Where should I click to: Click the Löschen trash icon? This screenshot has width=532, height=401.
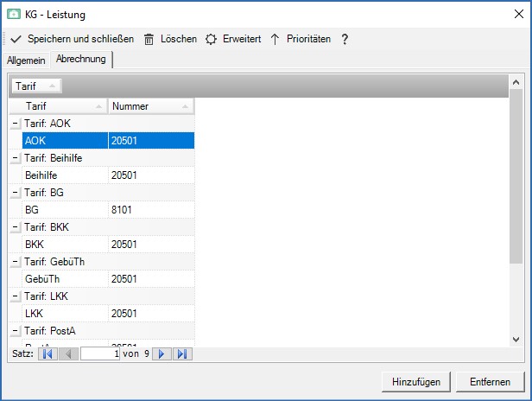149,40
